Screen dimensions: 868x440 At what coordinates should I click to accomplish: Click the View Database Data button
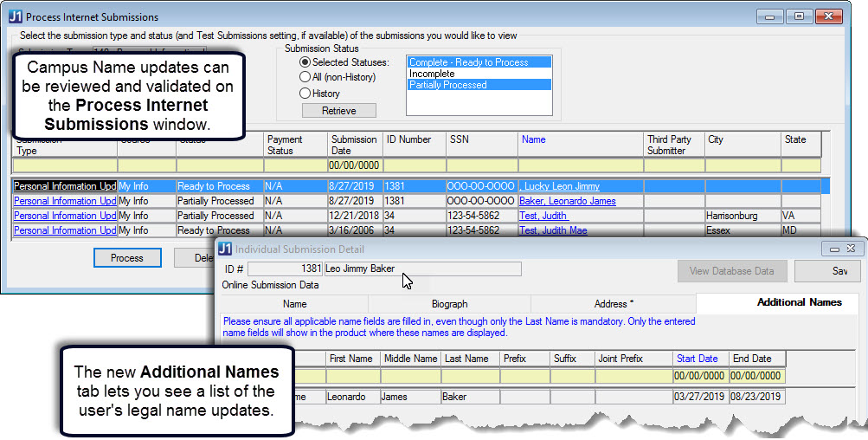(x=731, y=271)
